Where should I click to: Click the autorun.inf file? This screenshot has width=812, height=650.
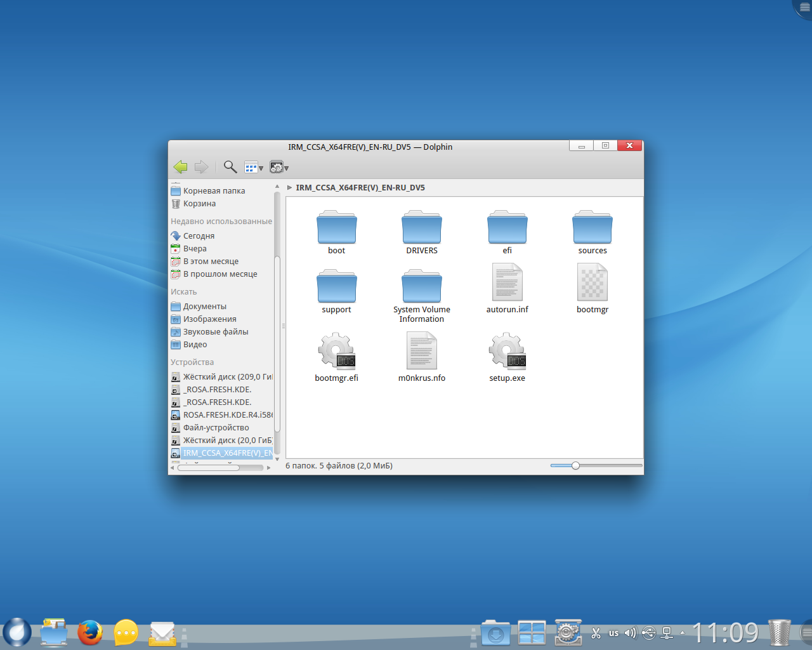click(507, 283)
